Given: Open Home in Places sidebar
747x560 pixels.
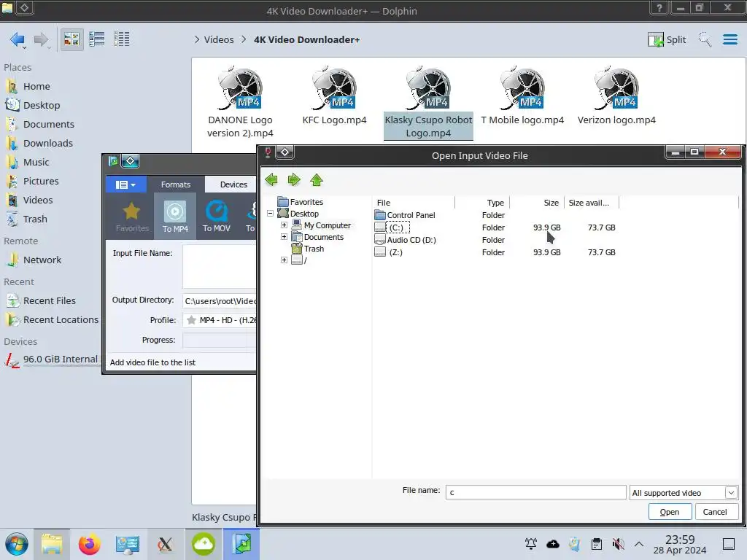Looking at the screenshot, I should (36, 86).
